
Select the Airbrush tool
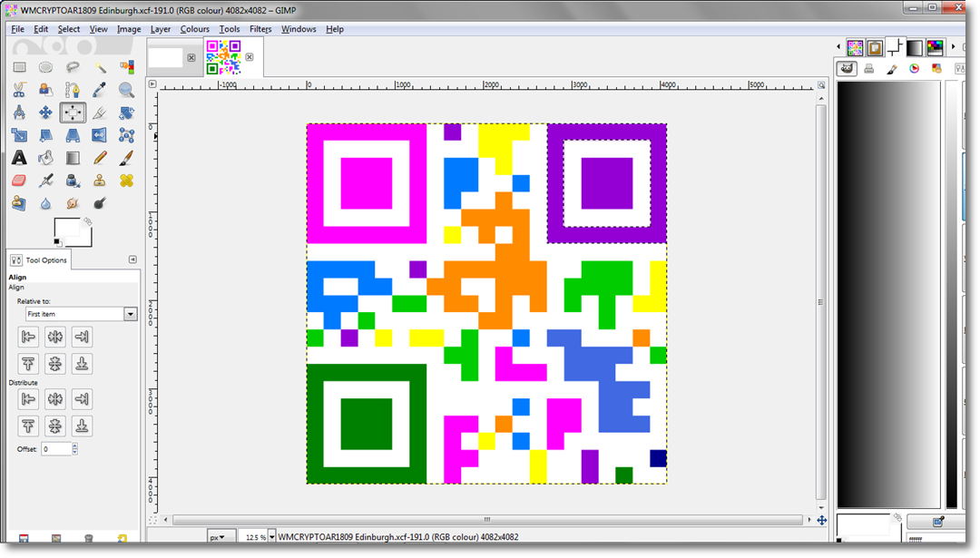pos(45,181)
